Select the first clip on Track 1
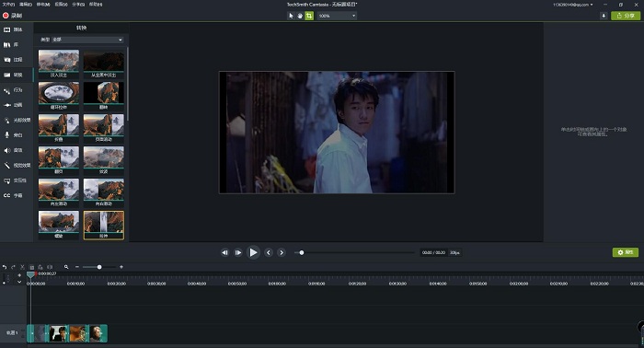 [38, 333]
